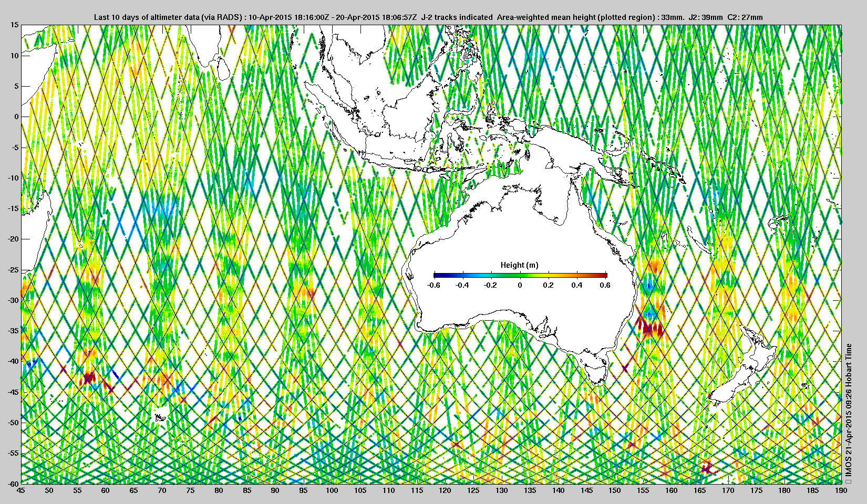Viewport: 867px width, 504px height.
Task: Click the colorbar tick label '0.2'
Action: click(549, 285)
